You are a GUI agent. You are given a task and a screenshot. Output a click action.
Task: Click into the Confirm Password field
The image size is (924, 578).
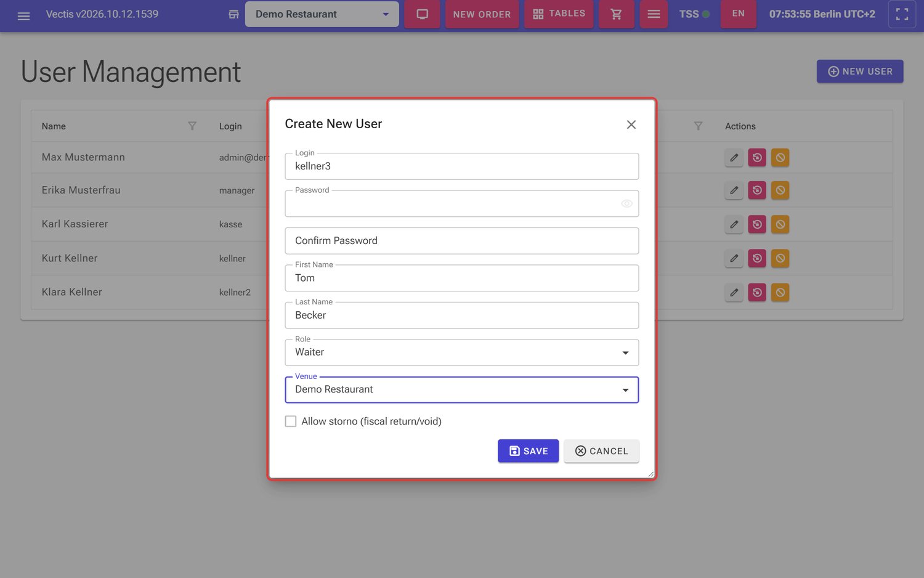click(462, 241)
